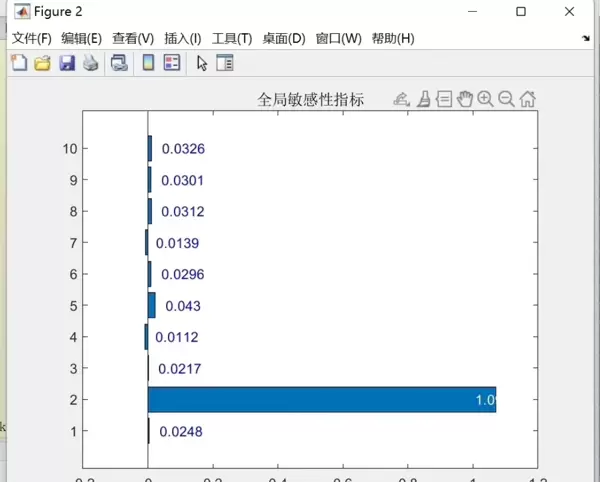Click the large blue bar for parameter 2
This screenshot has height=482, width=600.
click(320, 400)
